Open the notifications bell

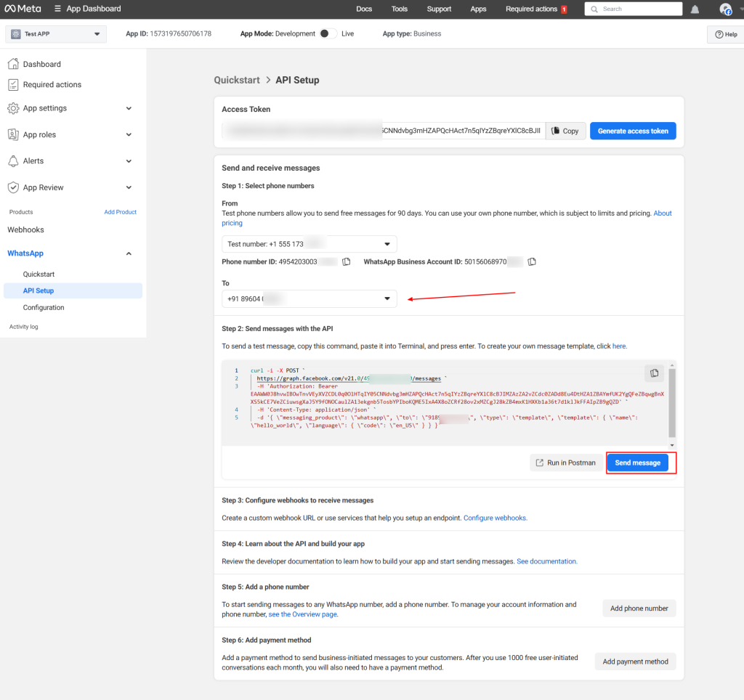click(695, 9)
